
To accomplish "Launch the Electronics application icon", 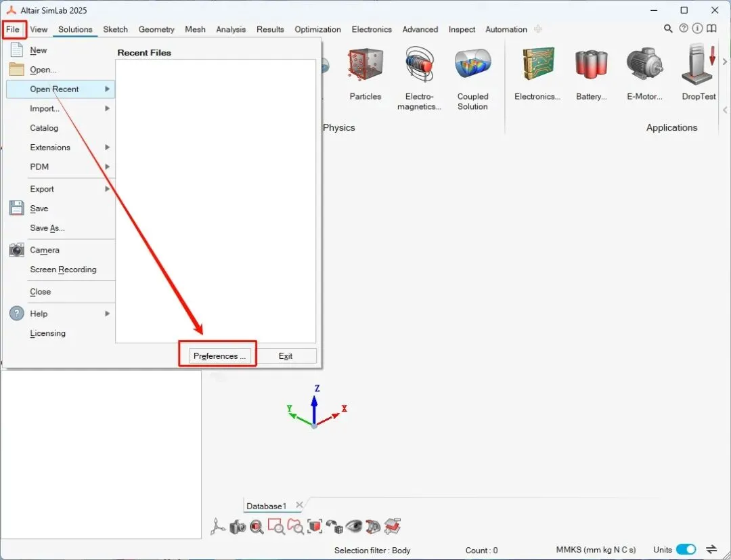I will click(x=539, y=64).
